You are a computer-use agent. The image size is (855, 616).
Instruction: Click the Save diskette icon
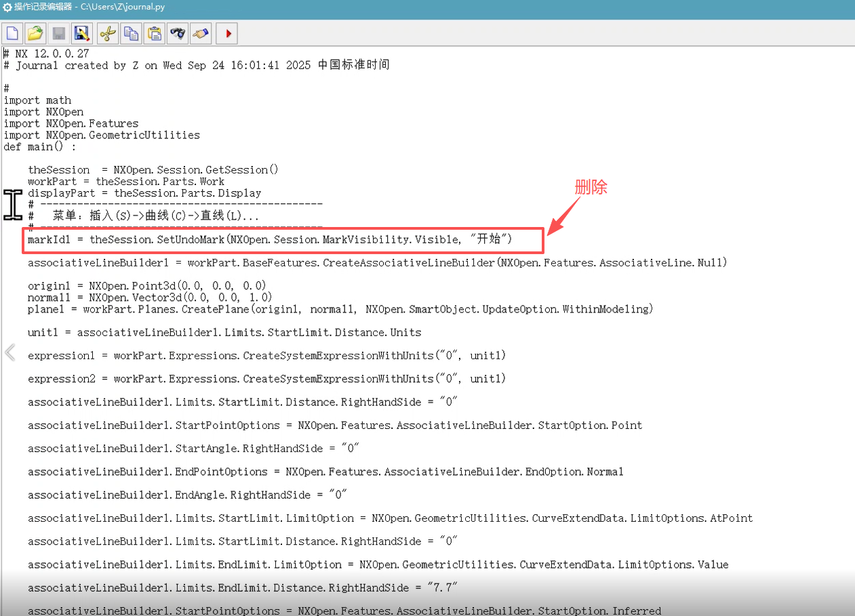click(58, 33)
